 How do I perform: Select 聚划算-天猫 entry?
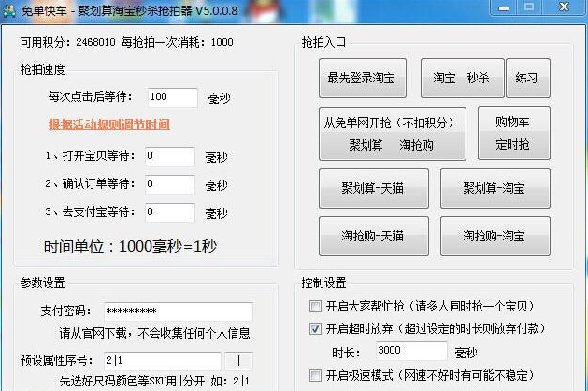click(374, 188)
